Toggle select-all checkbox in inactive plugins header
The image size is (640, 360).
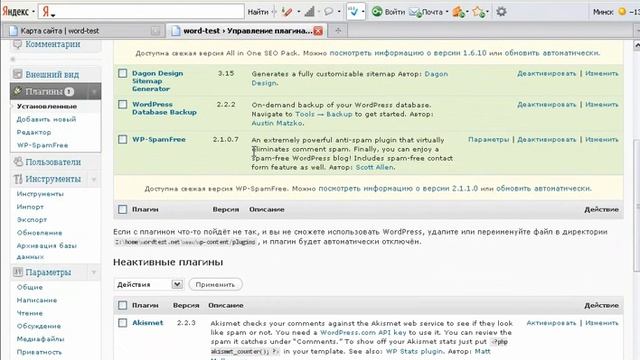click(122, 305)
